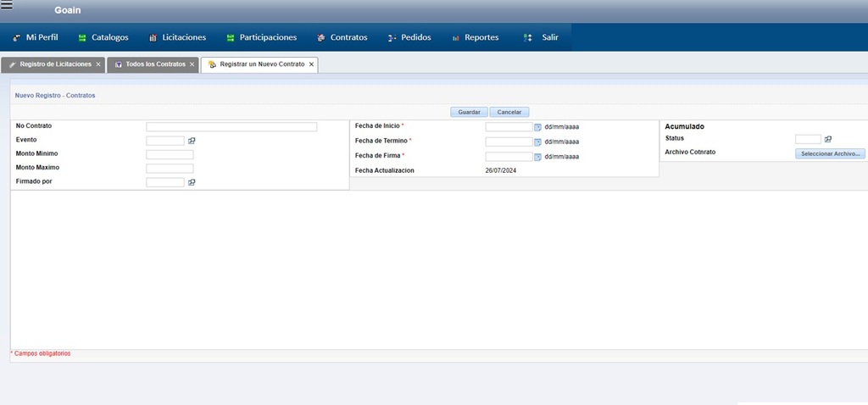Screen dimensions: 868x405
Task: Click the Cancelar button
Action: click(x=509, y=112)
